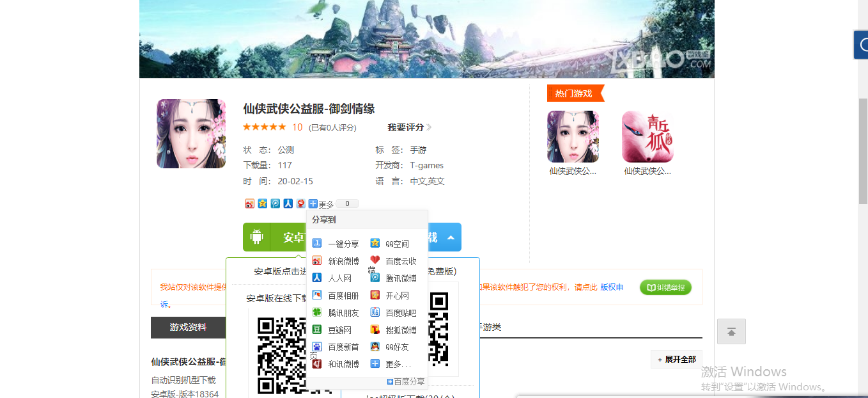Click the Tencent Weibo icon in share row
Screen dimensions: 868x398
point(275,203)
